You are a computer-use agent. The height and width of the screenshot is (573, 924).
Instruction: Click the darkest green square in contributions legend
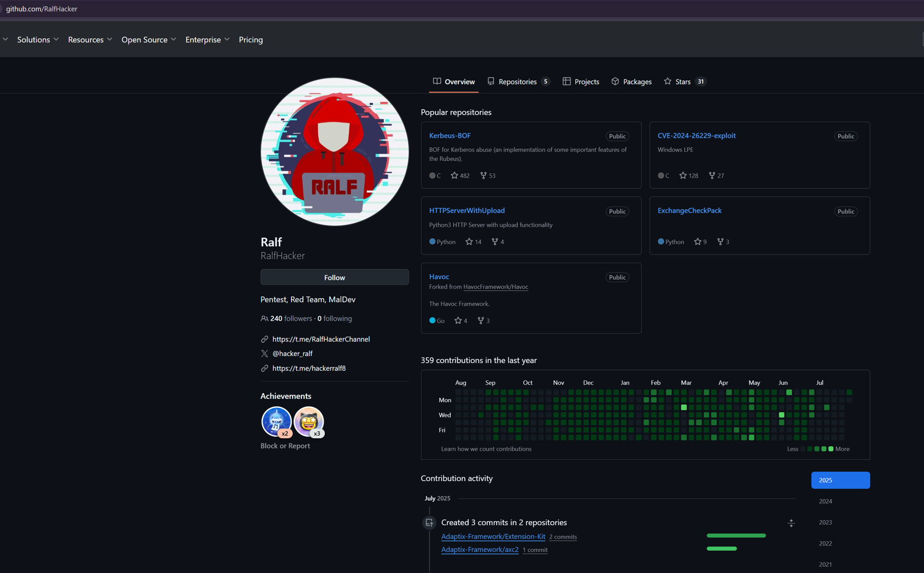pos(810,448)
